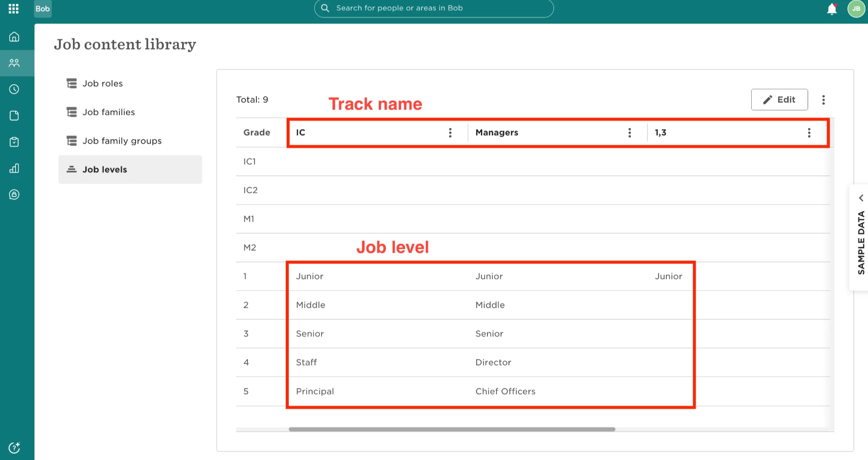Open the quick-start sparkle icon at sidebar bottom

[14, 448]
